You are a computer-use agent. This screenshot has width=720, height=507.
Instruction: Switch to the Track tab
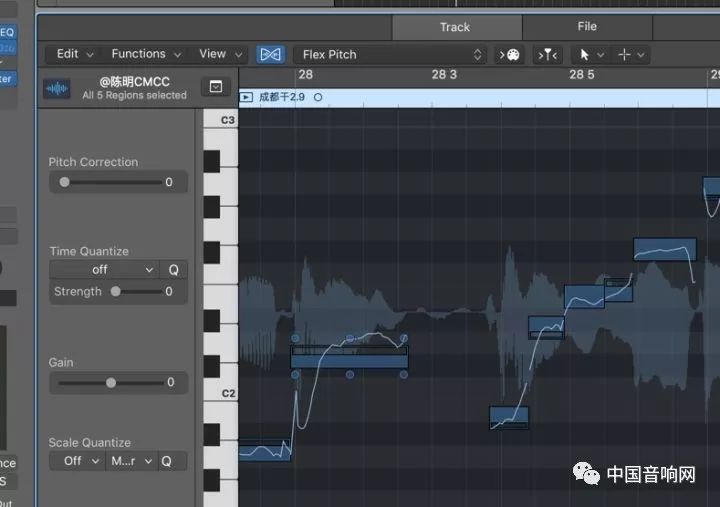(456, 27)
